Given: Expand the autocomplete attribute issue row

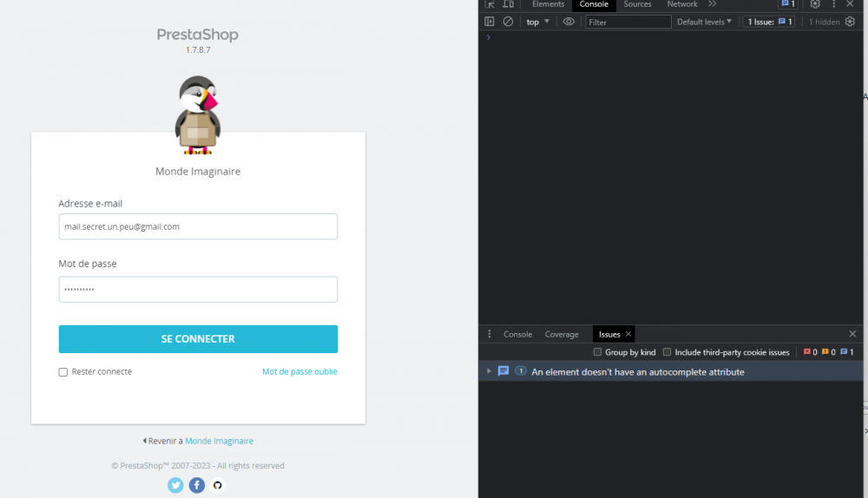Looking at the screenshot, I should click(489, 371).
